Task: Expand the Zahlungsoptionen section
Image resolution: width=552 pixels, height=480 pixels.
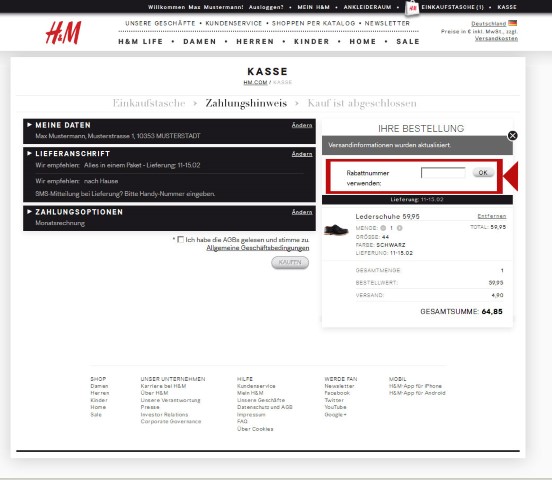Action: tap(30, 212)
